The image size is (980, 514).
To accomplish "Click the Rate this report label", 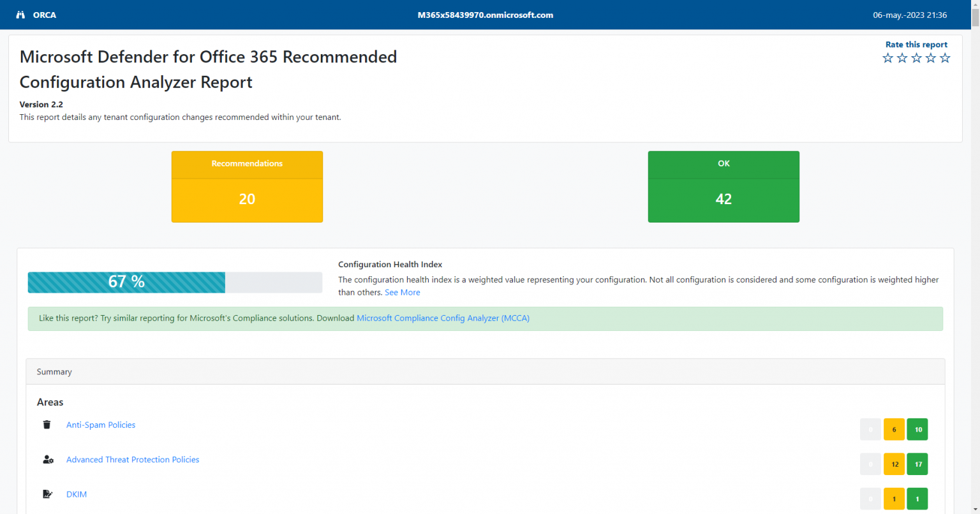I will point(916,45).
